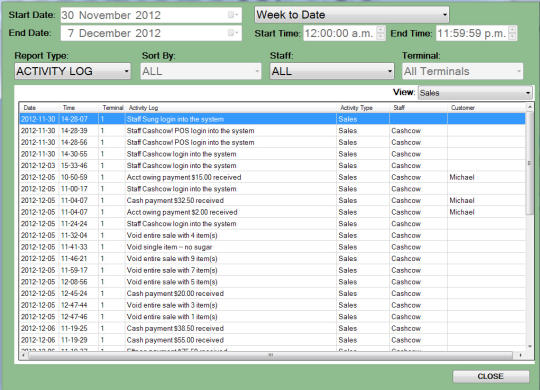
Task: Click the End Time spinner arrows
Action: tap(512, 33)
